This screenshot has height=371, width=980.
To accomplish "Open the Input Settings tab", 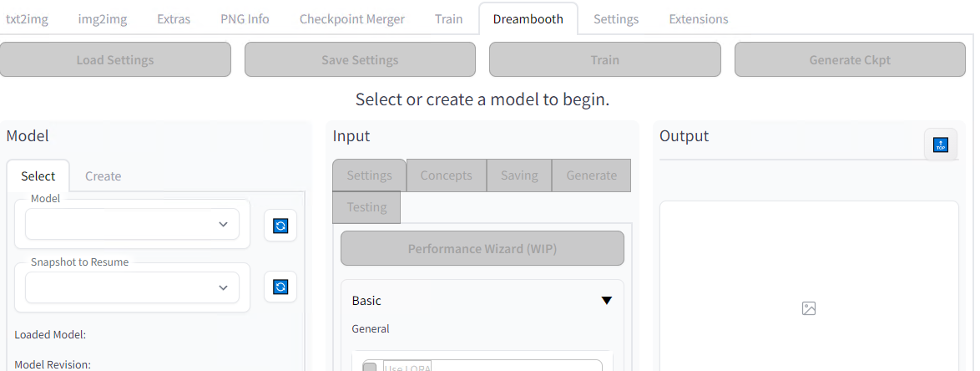I will click(369, 175).
